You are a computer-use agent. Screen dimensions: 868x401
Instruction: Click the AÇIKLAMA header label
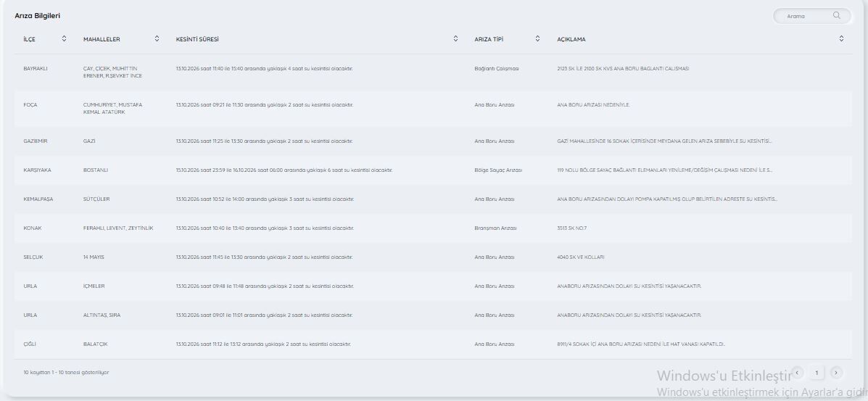tap(571, 39)
